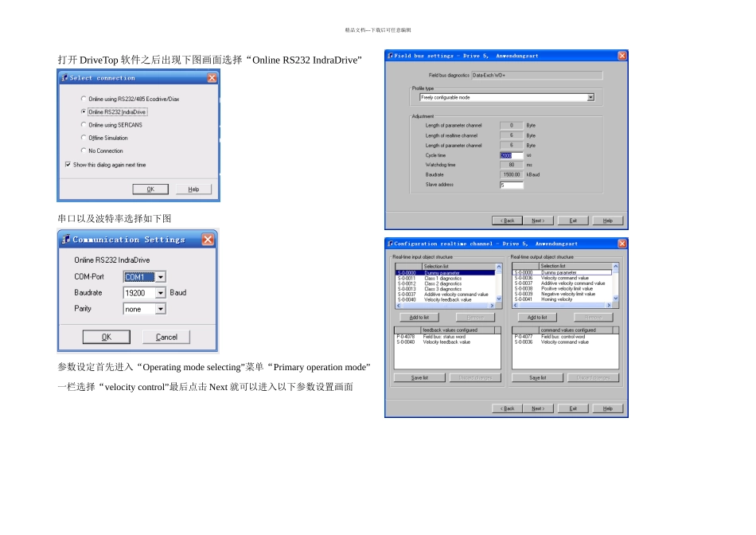
Task: Click down arrow of input selection list scrollbar
Action: pos(498,299)
